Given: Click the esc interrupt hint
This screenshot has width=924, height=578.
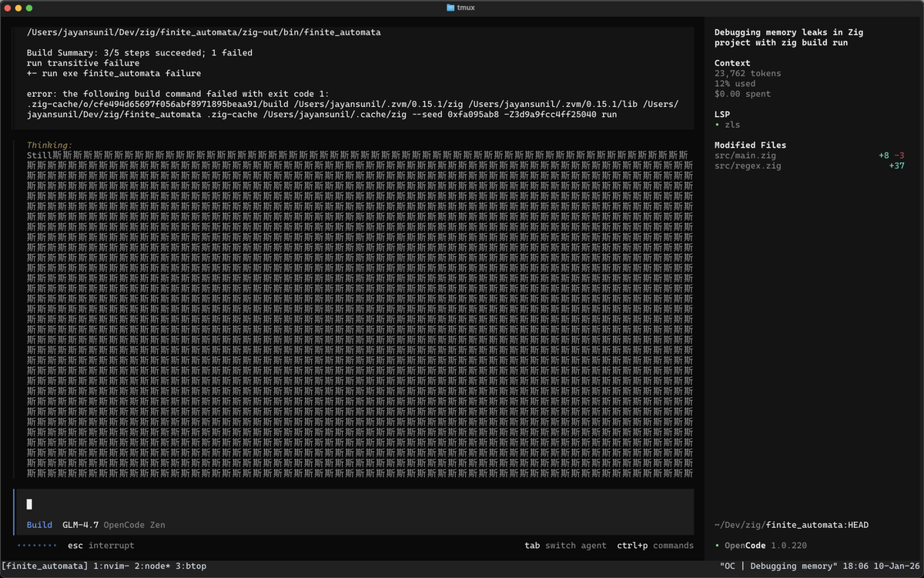Looking at the screenshot, I should click(101, 545).
